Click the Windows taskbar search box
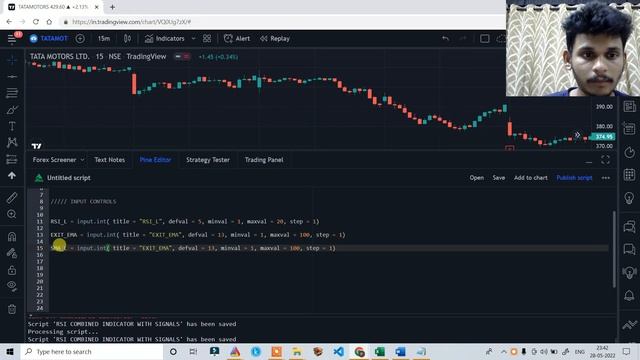The image size is (640, 360). click(91, 351)
